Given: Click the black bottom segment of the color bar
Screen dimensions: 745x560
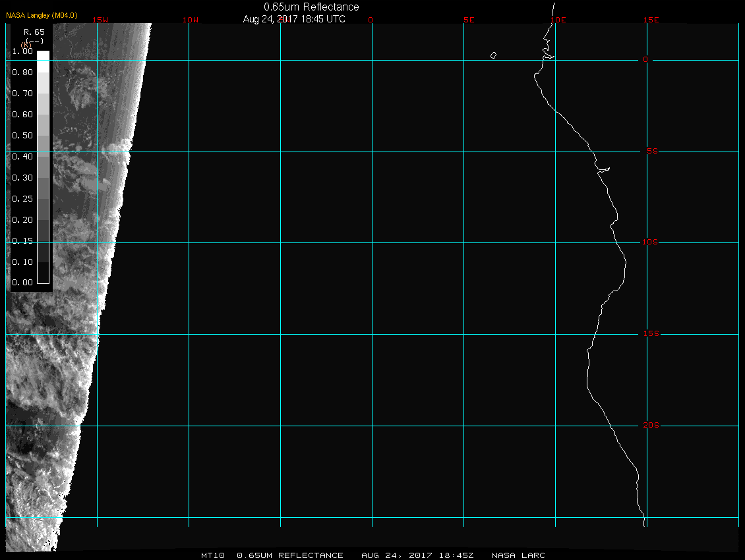Looking at the screenshot, I should tap(43, 277).
